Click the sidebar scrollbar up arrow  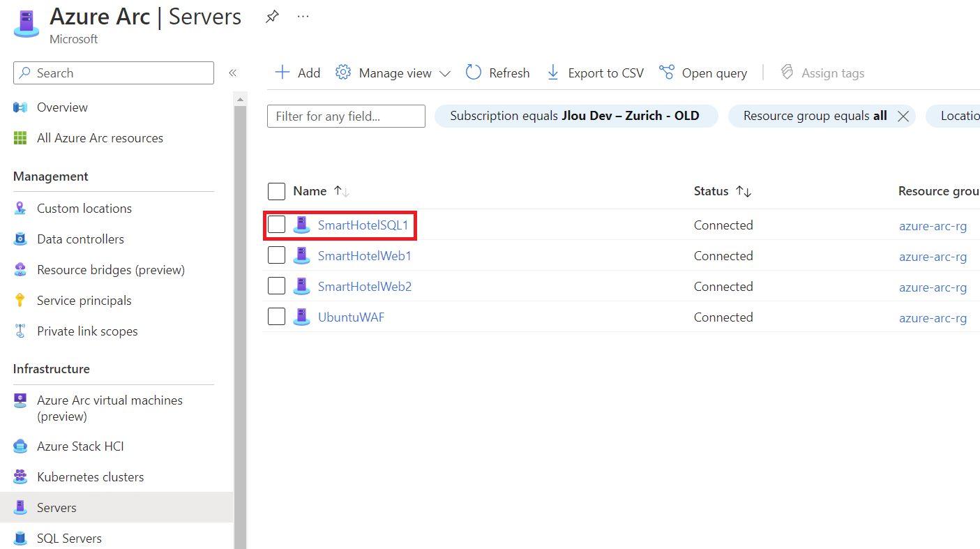(x=240, y=100)
